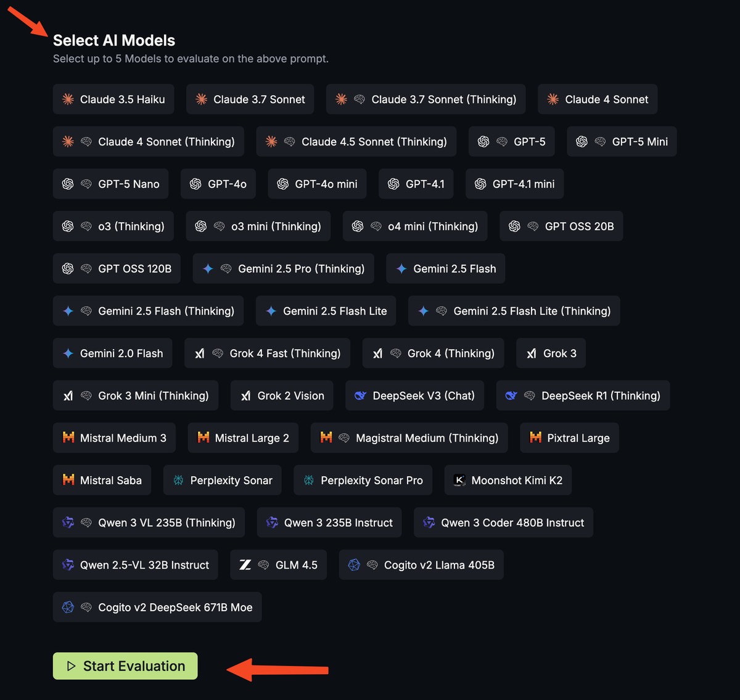The width and height of the screenshot is (740, 700).
Task: Select the Pixtral Large model
Action: [569, 438]
